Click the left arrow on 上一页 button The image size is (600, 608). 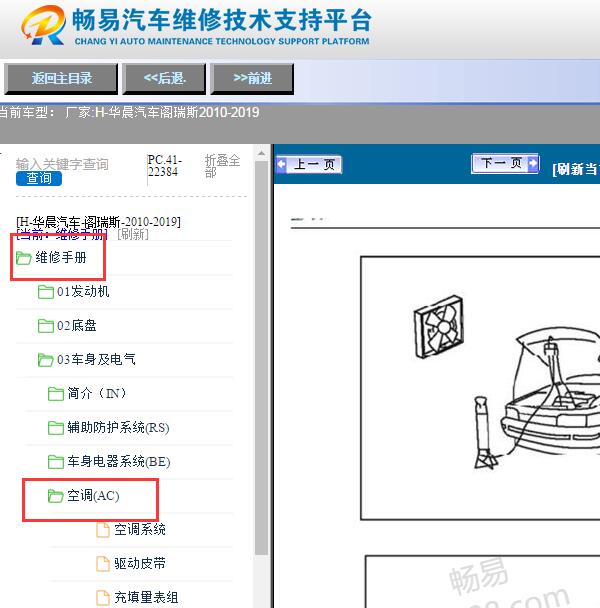282,164
